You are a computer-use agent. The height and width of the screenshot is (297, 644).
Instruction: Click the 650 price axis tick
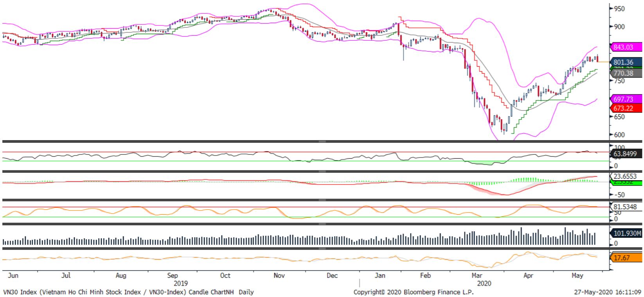click(x=619, y=117)
